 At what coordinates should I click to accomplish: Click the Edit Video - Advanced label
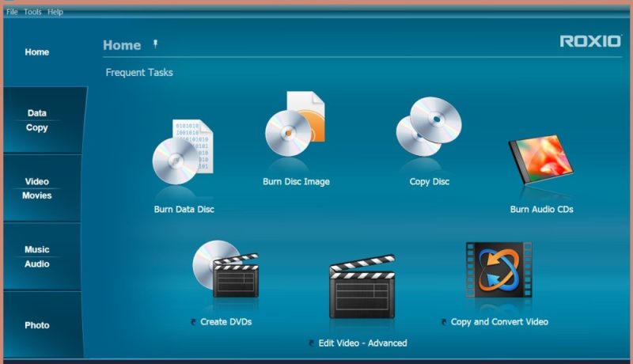[362, 343]
